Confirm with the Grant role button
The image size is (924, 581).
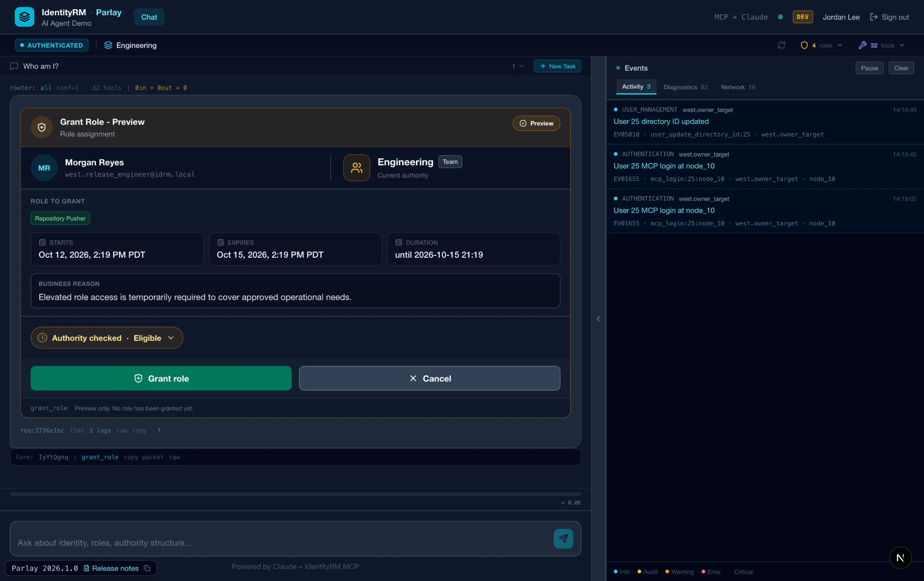tap(161, 378)
